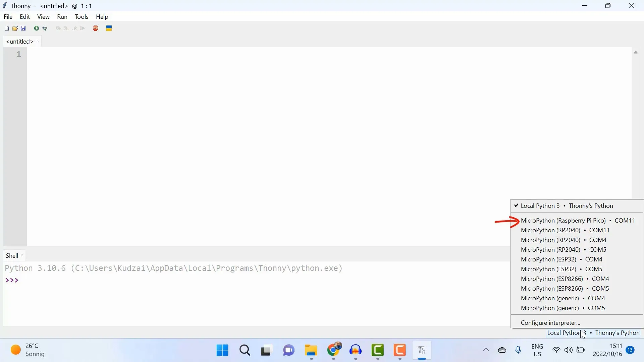Click the Step out debug icon
Viewport: 644px width, 362px height.
coord(74,28)
